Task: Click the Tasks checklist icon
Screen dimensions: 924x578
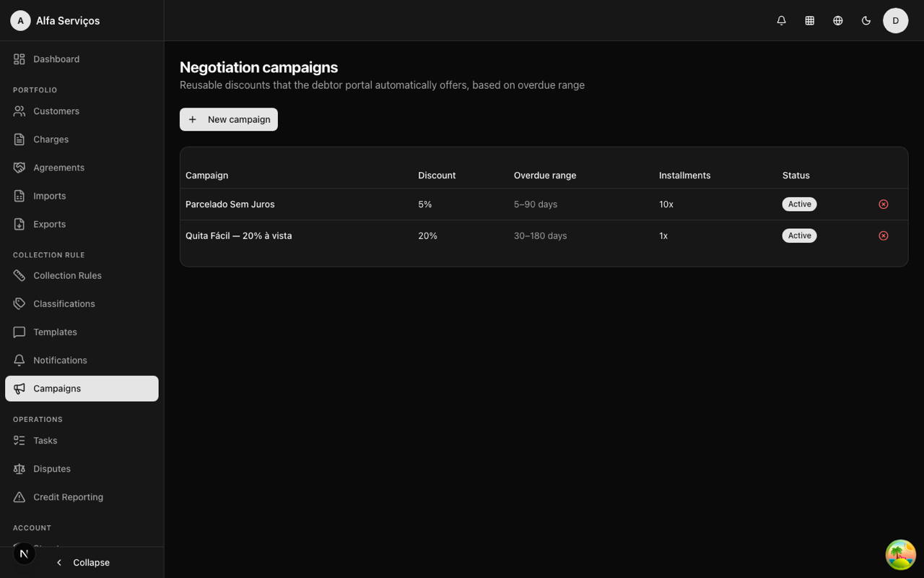Action: click(19, 441)
